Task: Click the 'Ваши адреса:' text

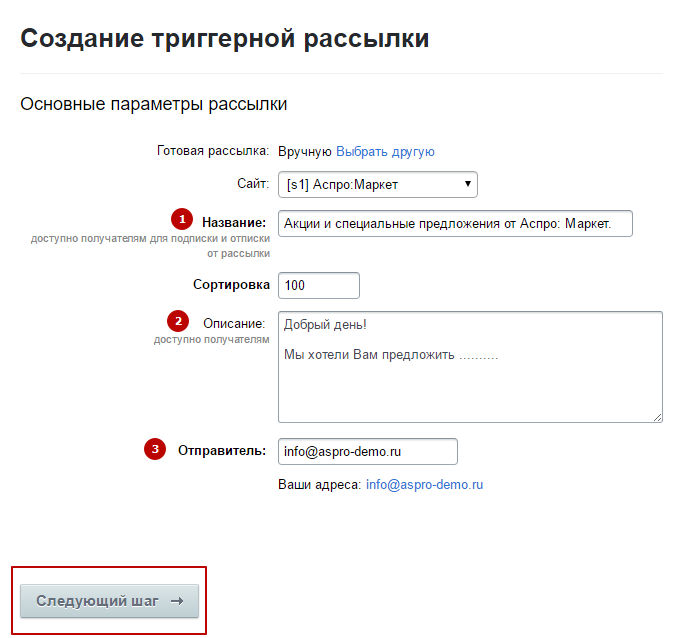Action: tap(320, 484)
